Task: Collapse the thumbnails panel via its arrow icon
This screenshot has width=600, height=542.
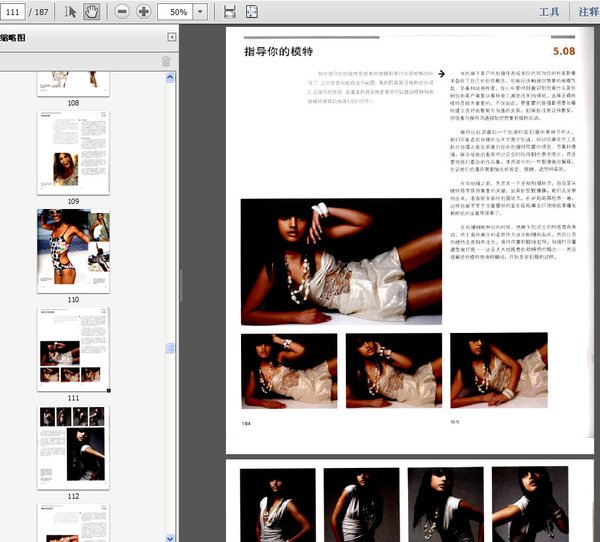Action: tap(171, 37)
